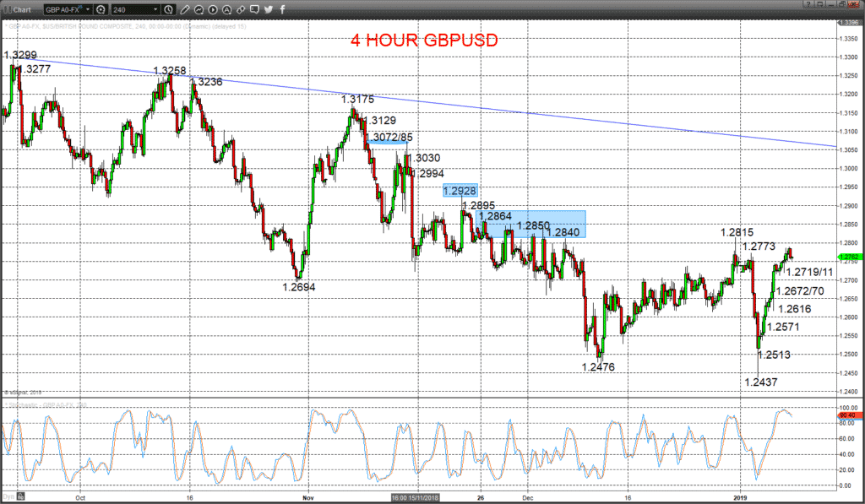The height and width of the screenshot is (504, 865).
Task: Open the comment speech bubble icon
Action: pyautogui.click(x=254, y=9)
